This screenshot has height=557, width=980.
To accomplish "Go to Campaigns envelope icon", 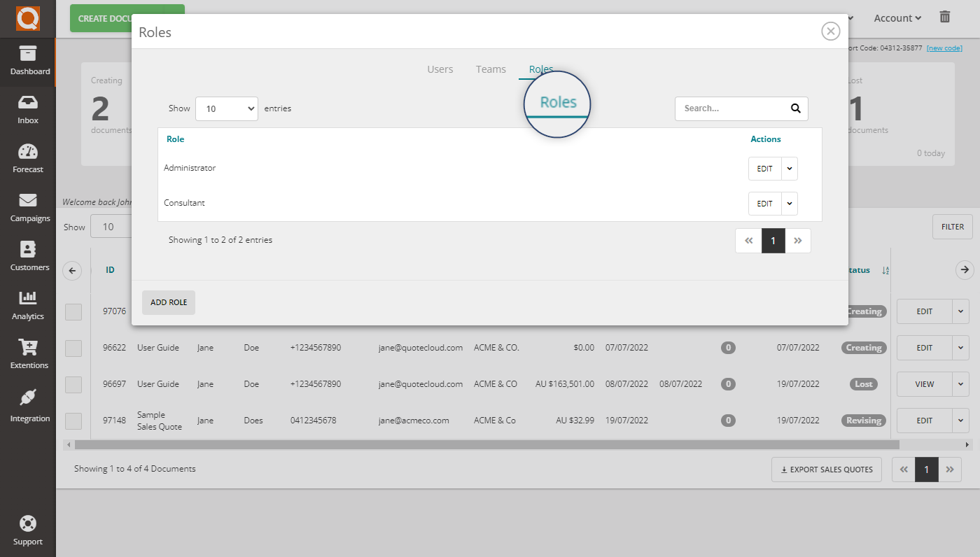I will [x=28, y=201].
